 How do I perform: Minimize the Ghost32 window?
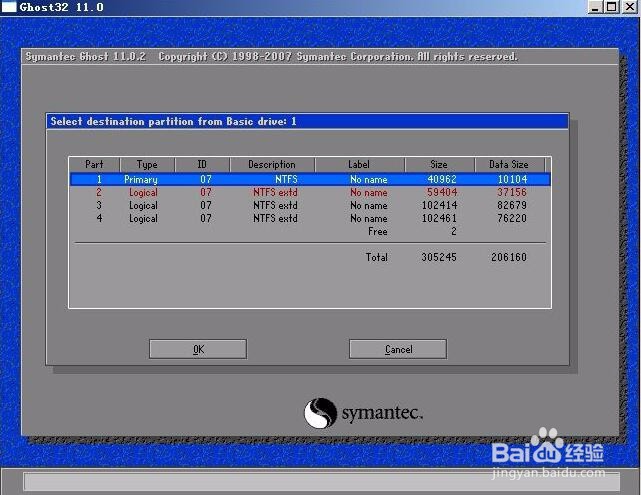point(595,7)
